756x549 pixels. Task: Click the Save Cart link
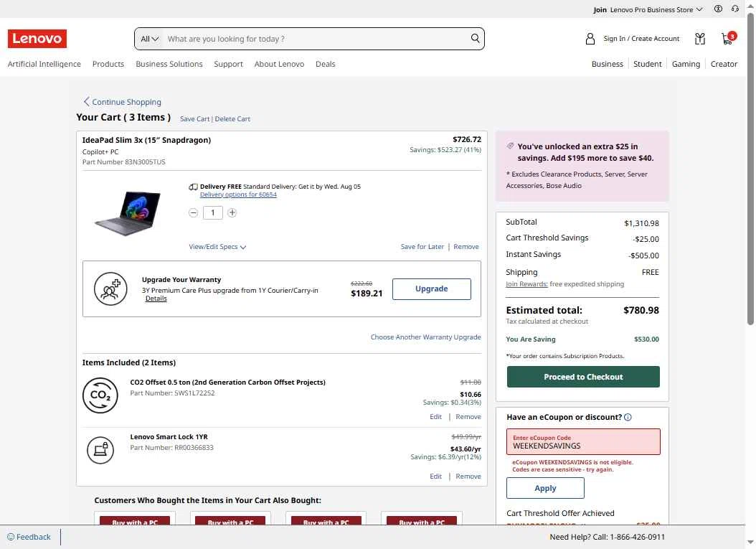point(195,119)
